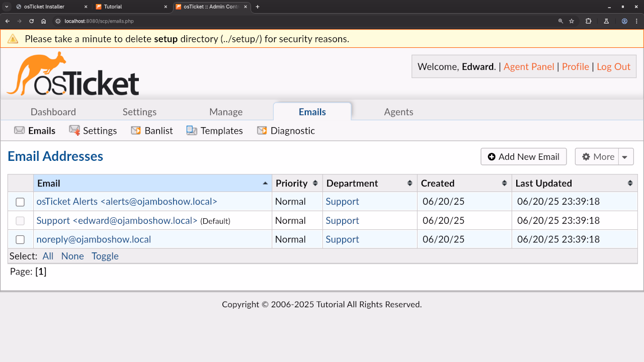
Task: Click the Templates sub-menu icon
Action: click(x=192, y=131)
